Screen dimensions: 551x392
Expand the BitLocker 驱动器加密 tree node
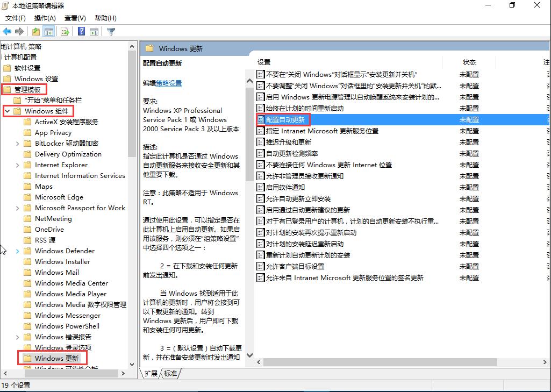click(x=16, y=143)
